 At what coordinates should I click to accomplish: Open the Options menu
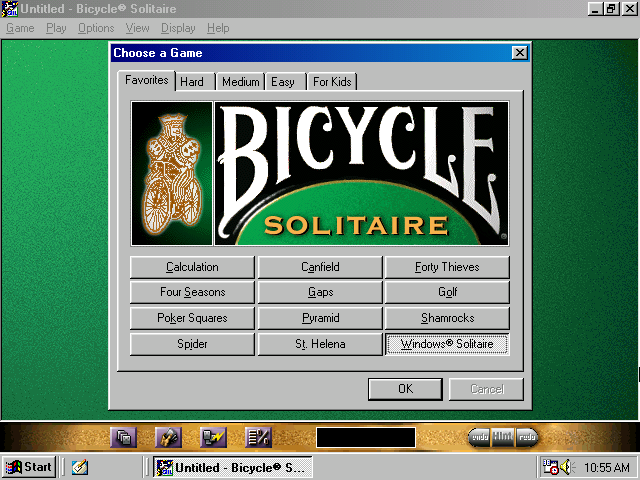pyautogui.click(x=96, y=28)
